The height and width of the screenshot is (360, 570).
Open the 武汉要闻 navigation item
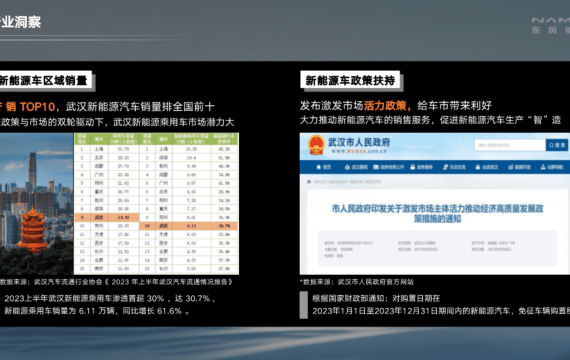point(356,167)
